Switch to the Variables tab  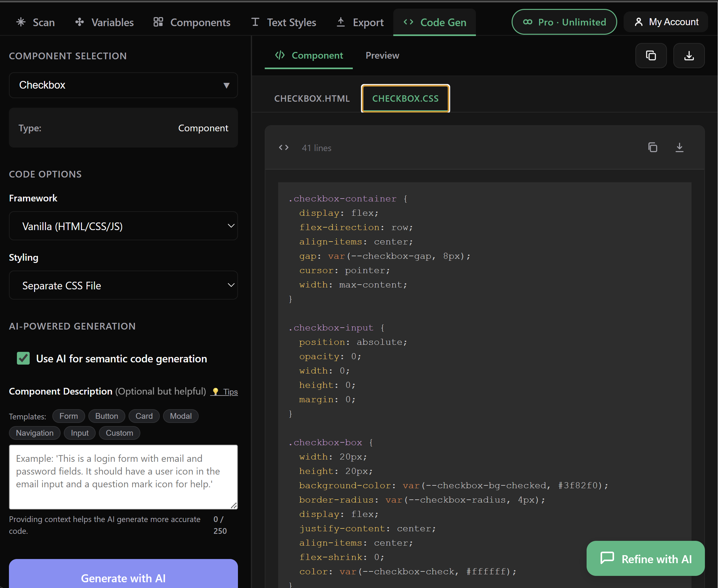(x=104, y=22)
